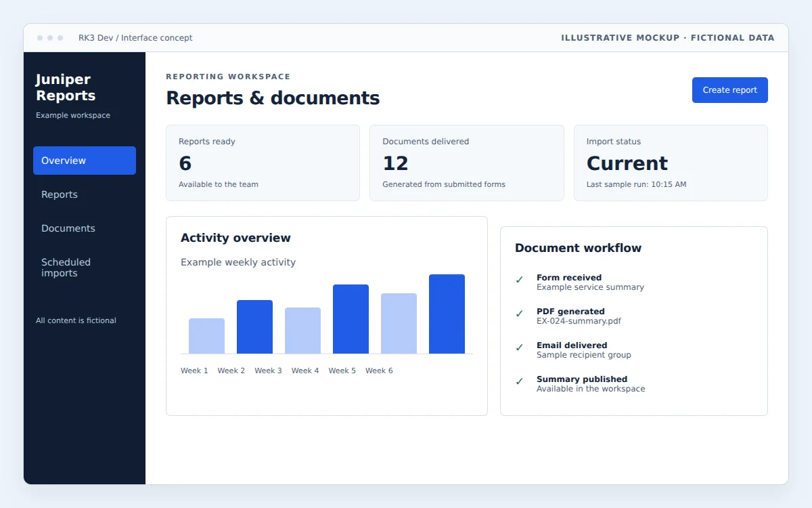Click the Available to the team text
812x508 pixels.
(x=219, y=184)
